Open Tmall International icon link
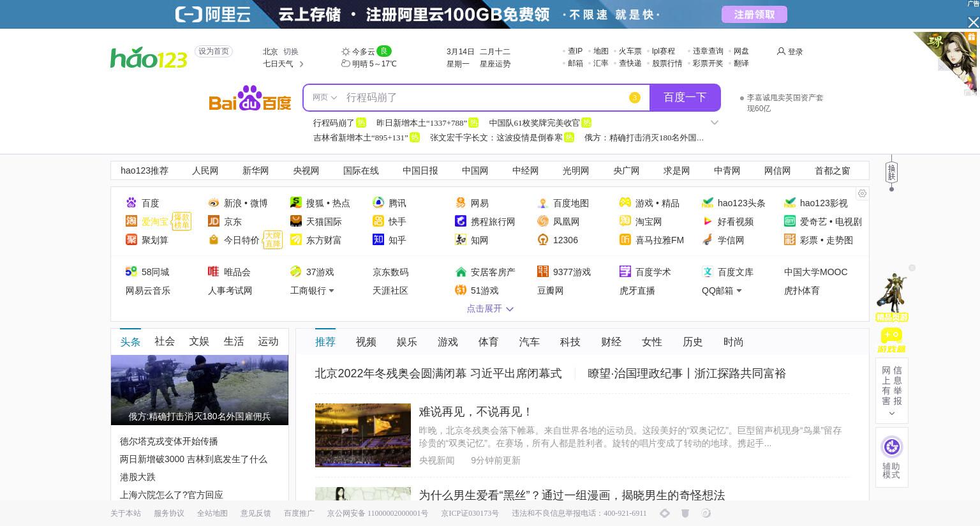This screenshot has height=526, width=980. coord(296,222)
